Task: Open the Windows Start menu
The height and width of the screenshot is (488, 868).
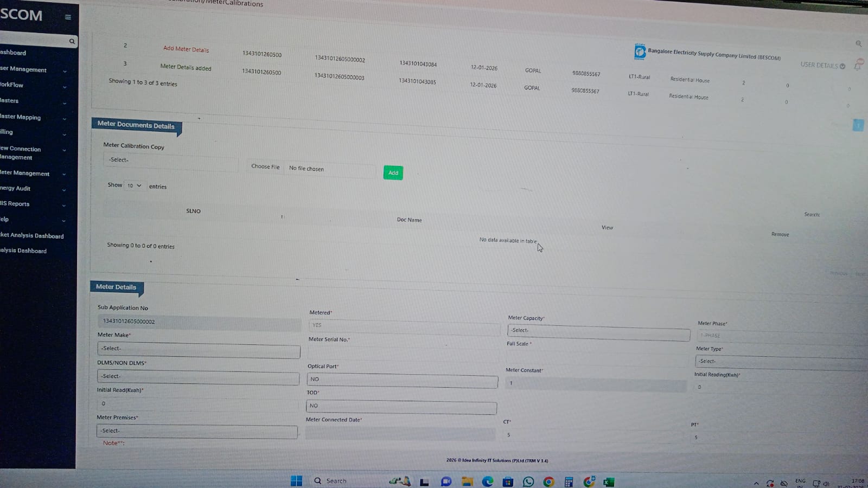Action: 296,481
